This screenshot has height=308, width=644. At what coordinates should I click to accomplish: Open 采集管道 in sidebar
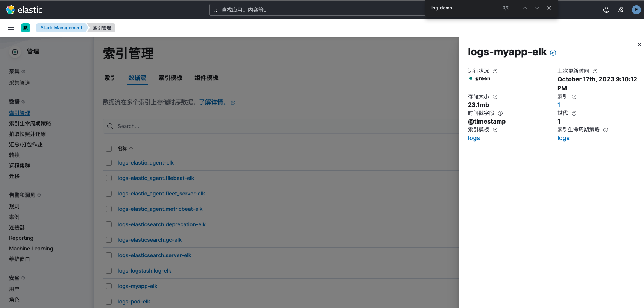[x=20, y=83]
